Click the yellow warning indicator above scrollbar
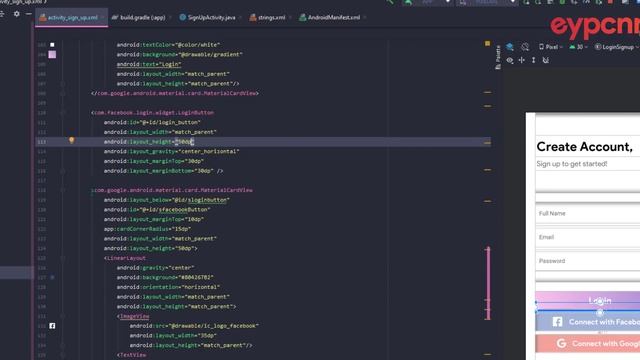This screenshot has width=640, height=360. (x=487, y=43)
